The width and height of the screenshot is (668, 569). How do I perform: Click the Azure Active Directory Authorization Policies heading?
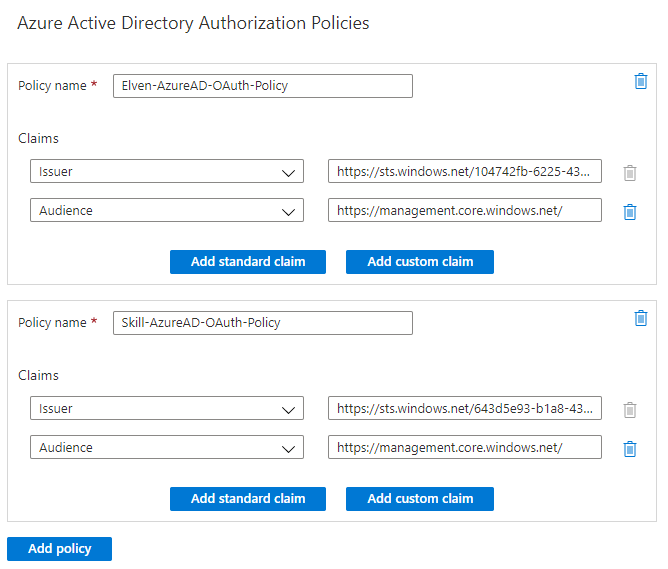click(x=193, y=23)
